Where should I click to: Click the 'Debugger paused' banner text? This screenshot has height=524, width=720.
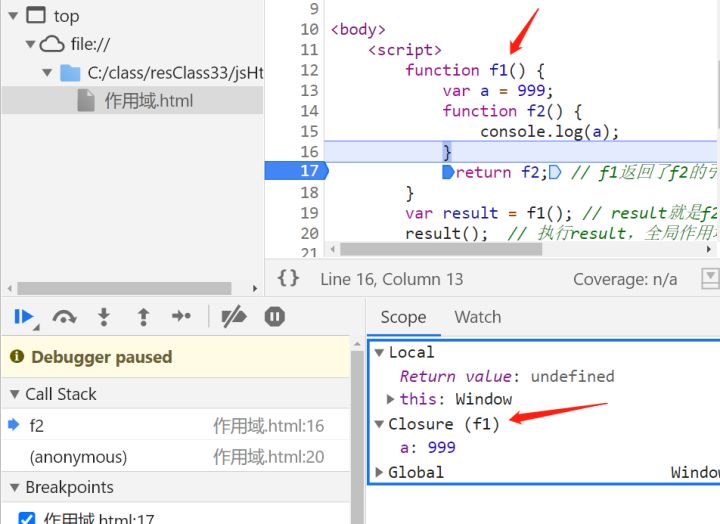pyautogui.click(x=101, y=357)
